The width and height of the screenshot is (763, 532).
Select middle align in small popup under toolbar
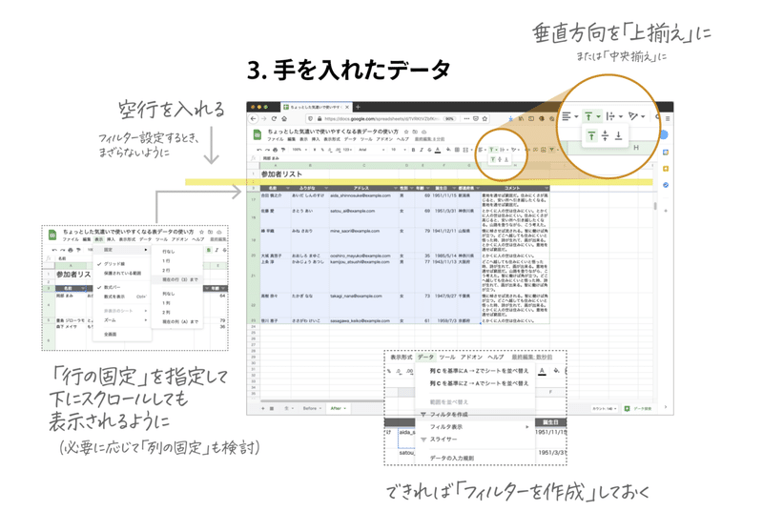[500, 159]
